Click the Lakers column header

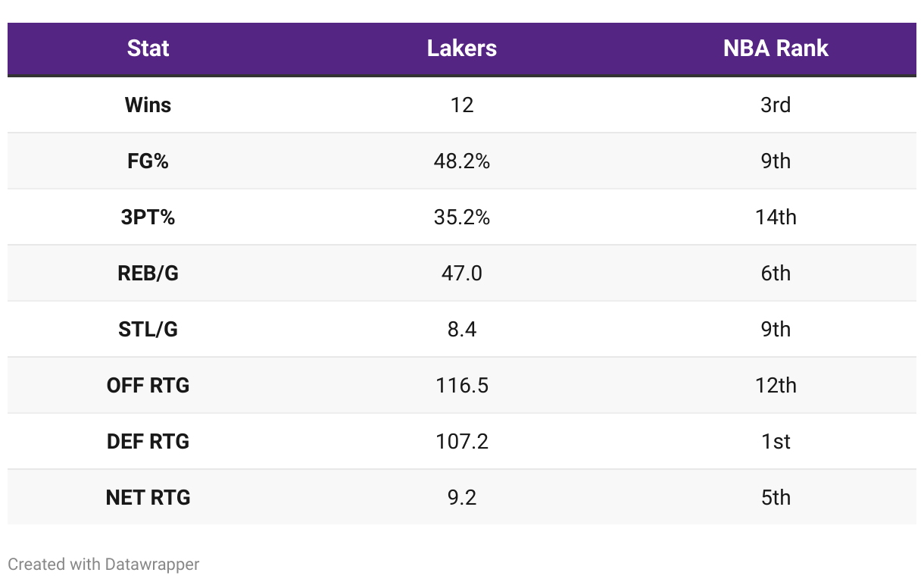pyautogui.click(x=462, y=48)
